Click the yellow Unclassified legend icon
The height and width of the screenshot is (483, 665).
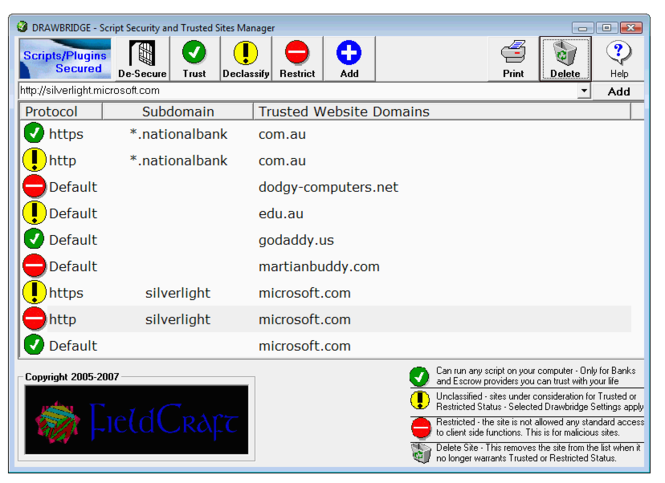coord(420,400)
